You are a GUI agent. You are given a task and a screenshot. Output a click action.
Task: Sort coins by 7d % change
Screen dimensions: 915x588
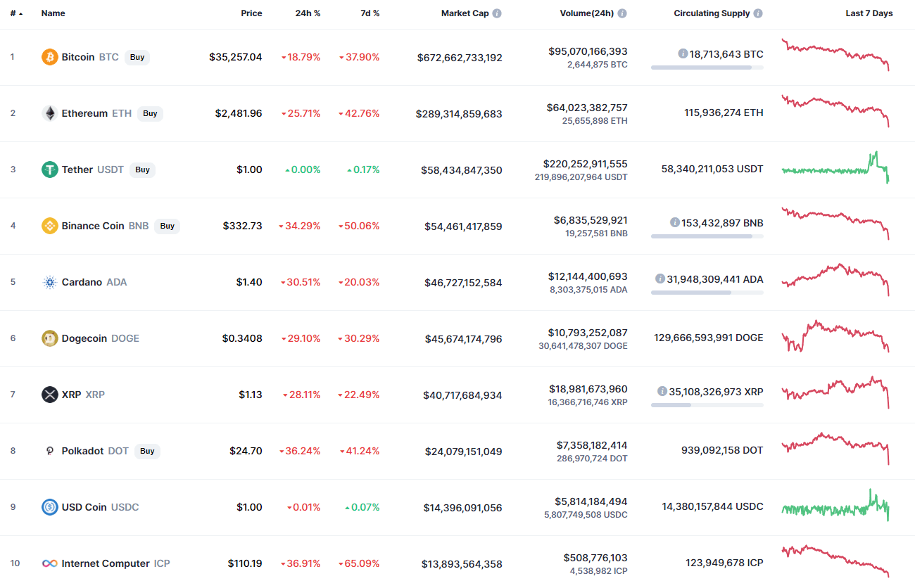tap(370, 13)
